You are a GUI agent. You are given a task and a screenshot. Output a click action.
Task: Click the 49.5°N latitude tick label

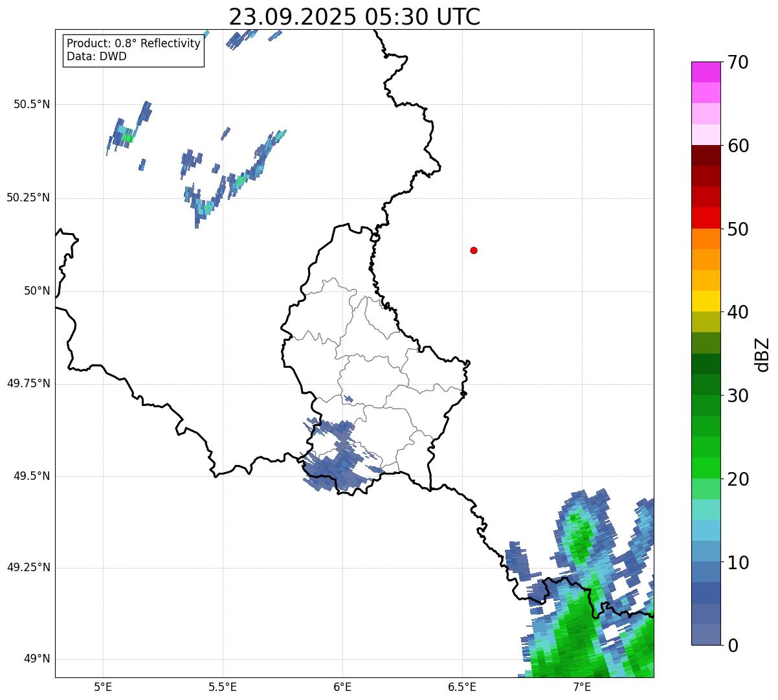31,476
